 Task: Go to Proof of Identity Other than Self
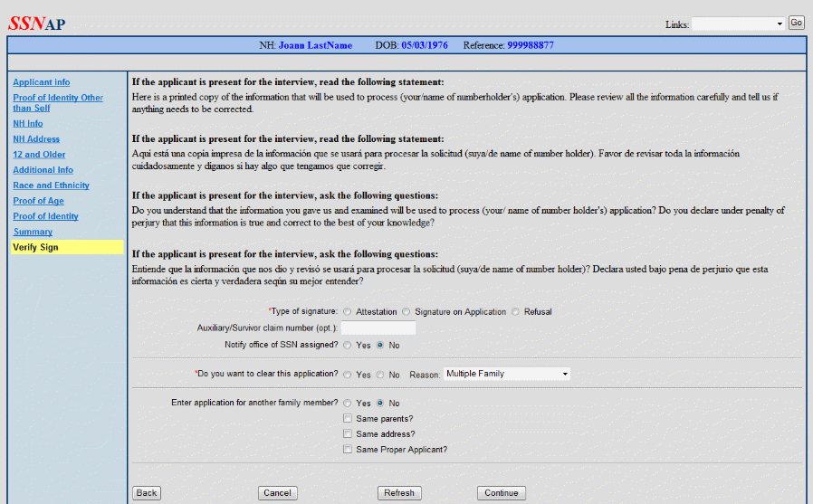point(58,102)
